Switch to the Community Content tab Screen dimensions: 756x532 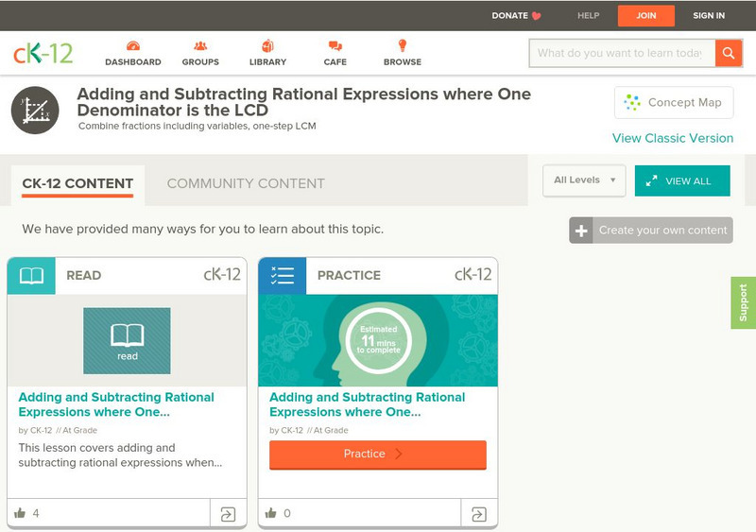(246, 183)
